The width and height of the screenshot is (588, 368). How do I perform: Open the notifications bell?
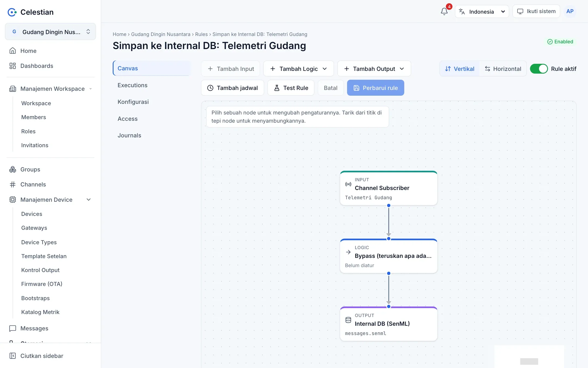pyautogui.click(x=444, y=11)
